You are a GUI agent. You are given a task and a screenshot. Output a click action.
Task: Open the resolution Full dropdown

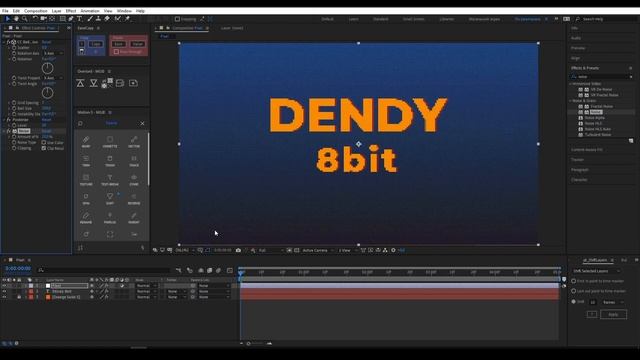271,250
